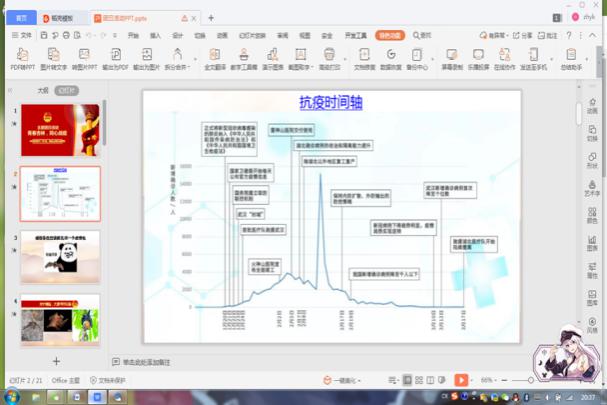Viewport: 607px width, 405px height.
Task: Open file explorer in Windows taskbar
Action: [x=36, y=397]
